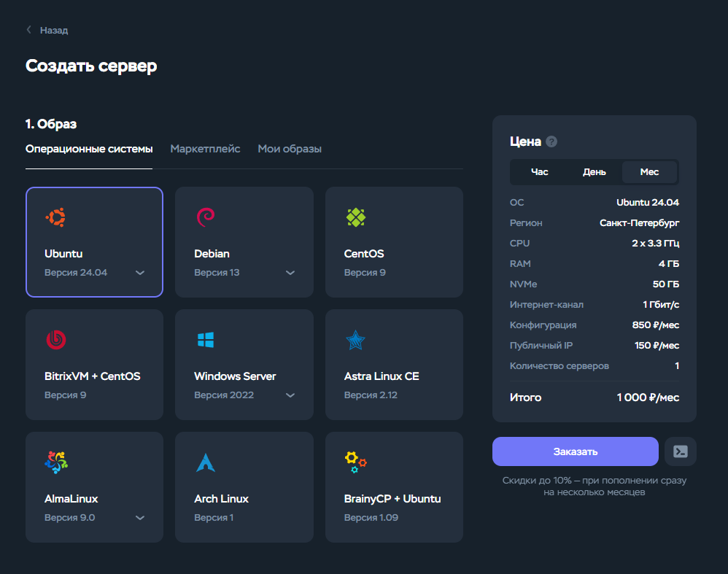Screen dimensions: 728x574
Task: Click the Заказать button
Action: (x=575, y=451)
